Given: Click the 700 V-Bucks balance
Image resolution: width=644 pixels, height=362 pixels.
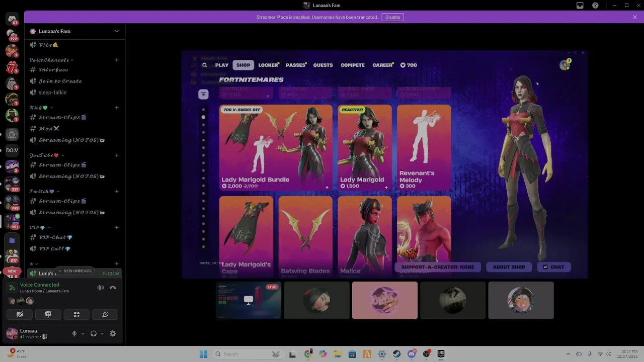Looking at the screenshot, I should pos(409,65).
